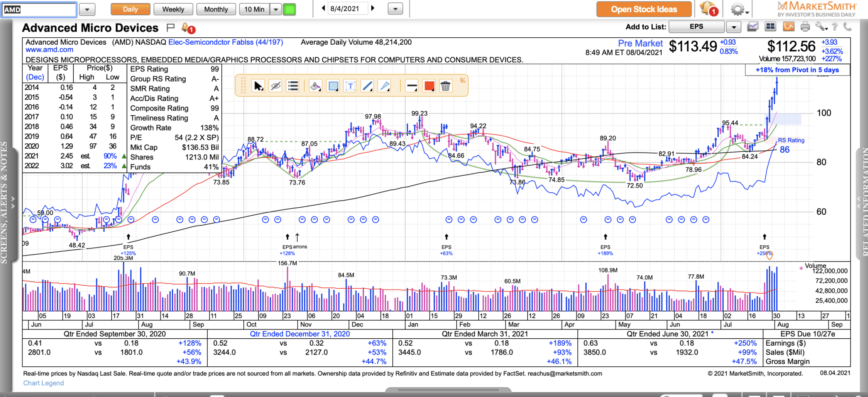Go to next date arrow
This screenshot has width=868, height=397.
(x=373, y=8)
